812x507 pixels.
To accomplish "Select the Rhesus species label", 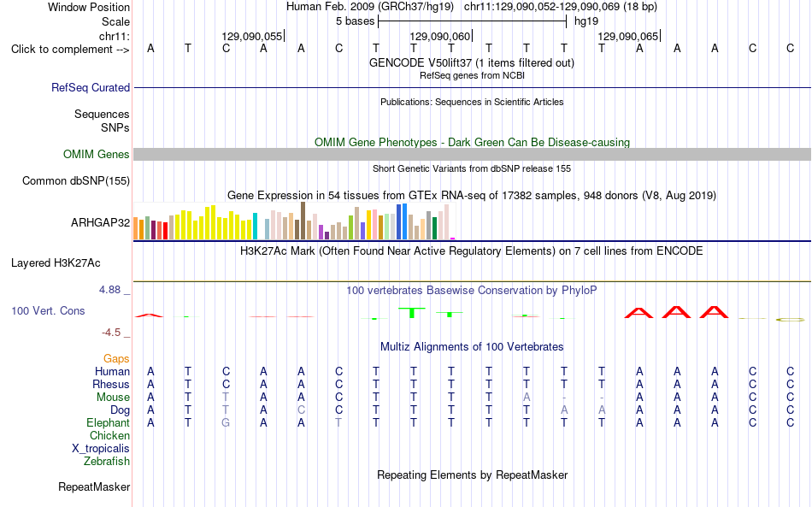I will coord(111,384).
